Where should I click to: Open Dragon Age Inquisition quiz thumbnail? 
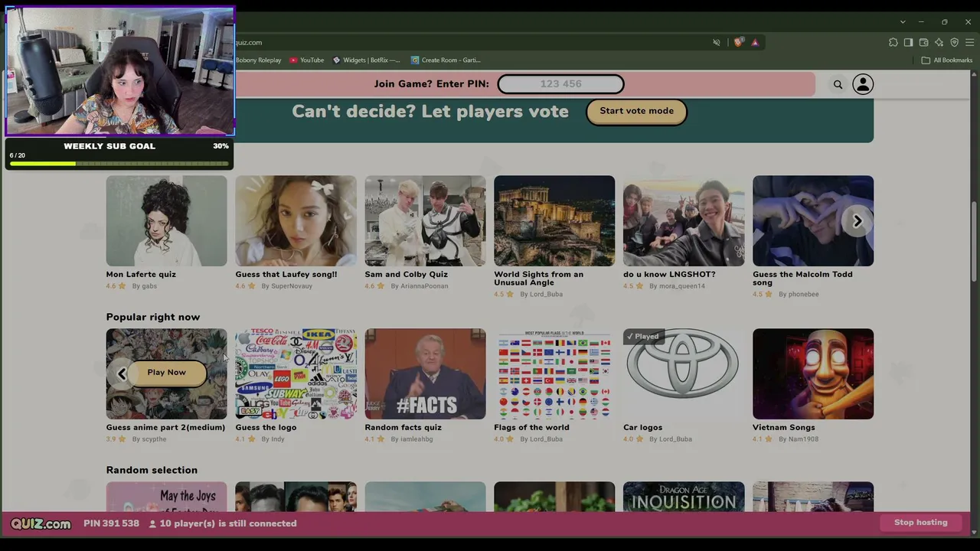coord(684,497)
